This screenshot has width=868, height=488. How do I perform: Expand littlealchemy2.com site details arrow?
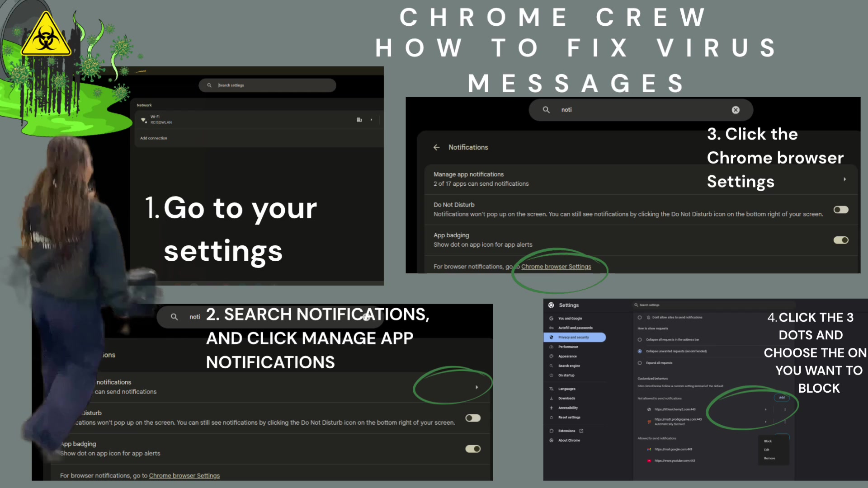[x=765, y=409]
